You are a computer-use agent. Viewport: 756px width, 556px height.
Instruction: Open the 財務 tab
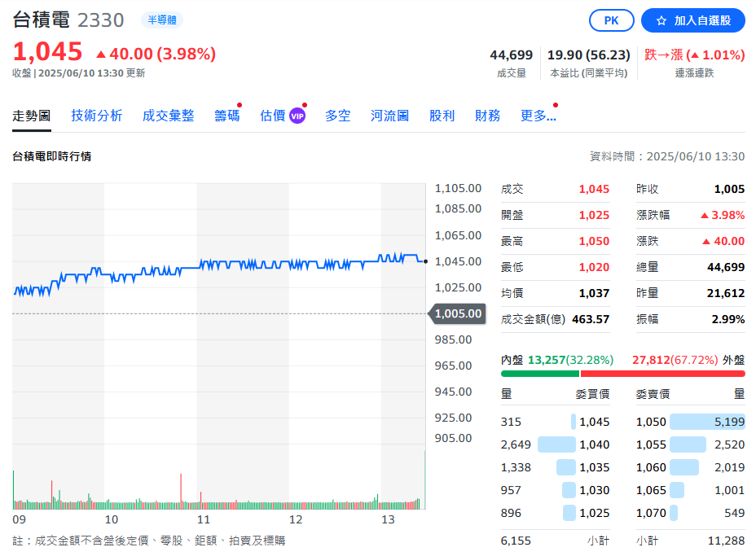click(x=487, y=116)
